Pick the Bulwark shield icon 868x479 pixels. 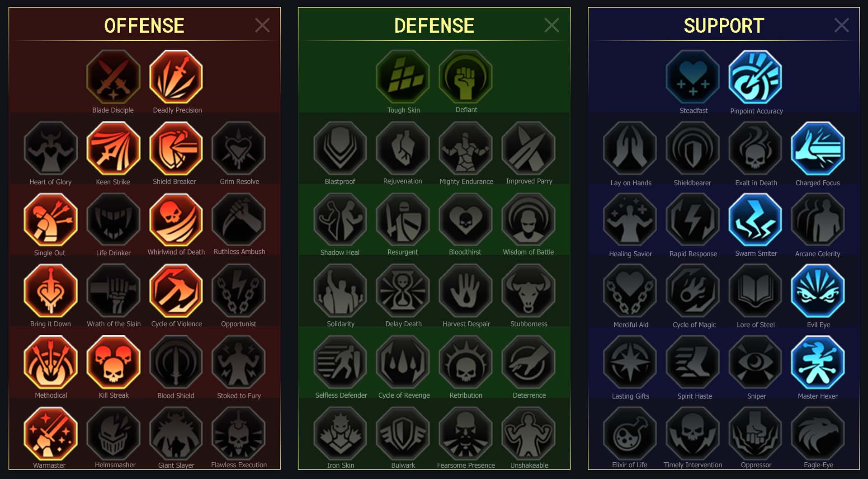[x=403, y=434]
